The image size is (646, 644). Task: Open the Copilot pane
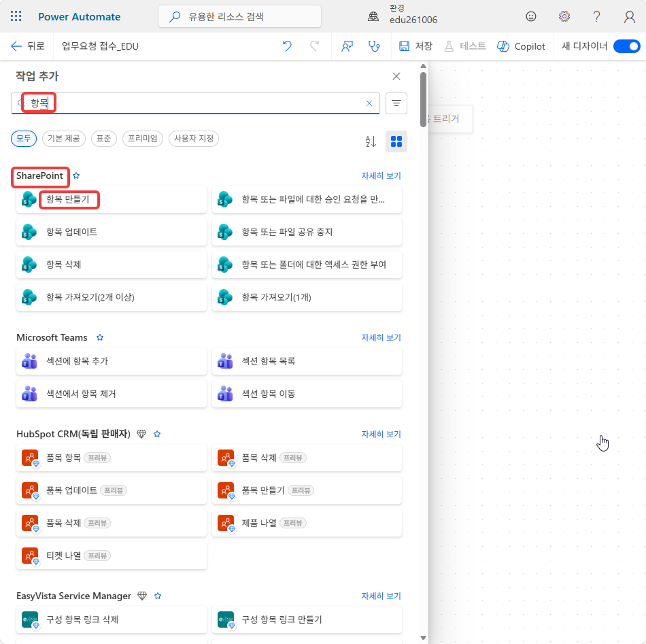tap(521, 46)
